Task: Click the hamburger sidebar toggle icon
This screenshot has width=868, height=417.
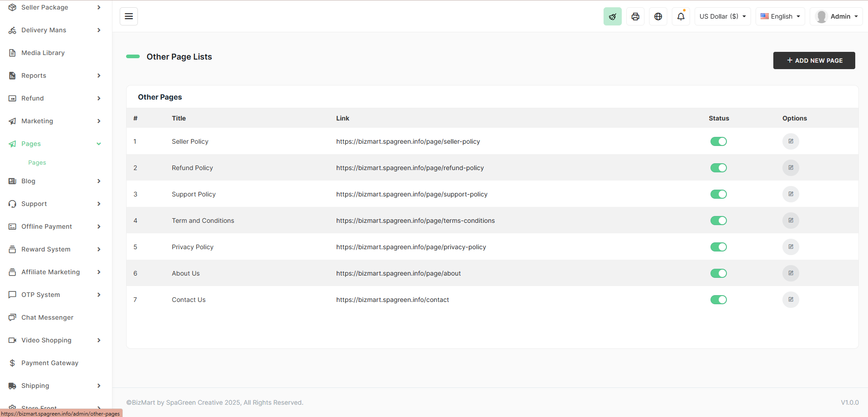Action: coord(129,16)
